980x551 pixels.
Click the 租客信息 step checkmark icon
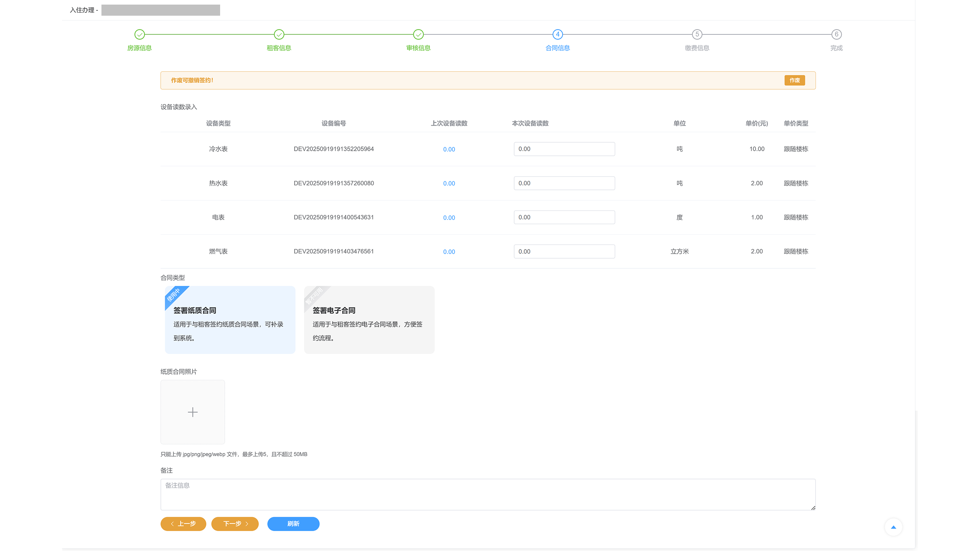[279, 34]
